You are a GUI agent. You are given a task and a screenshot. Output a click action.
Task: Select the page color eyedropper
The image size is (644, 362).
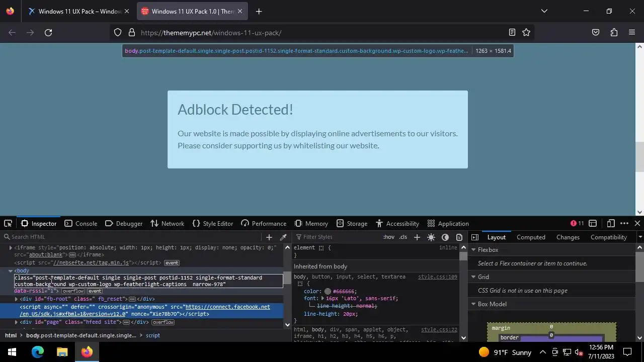[283, 237]
